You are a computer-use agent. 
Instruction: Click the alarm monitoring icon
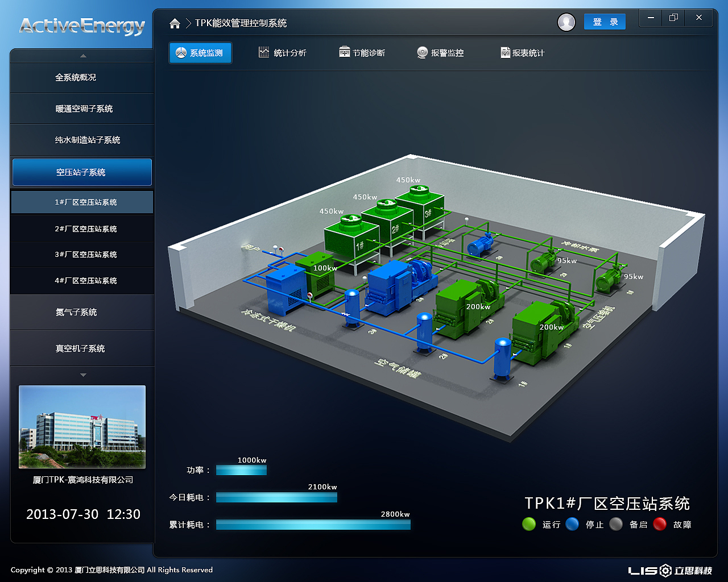[422, 52]
